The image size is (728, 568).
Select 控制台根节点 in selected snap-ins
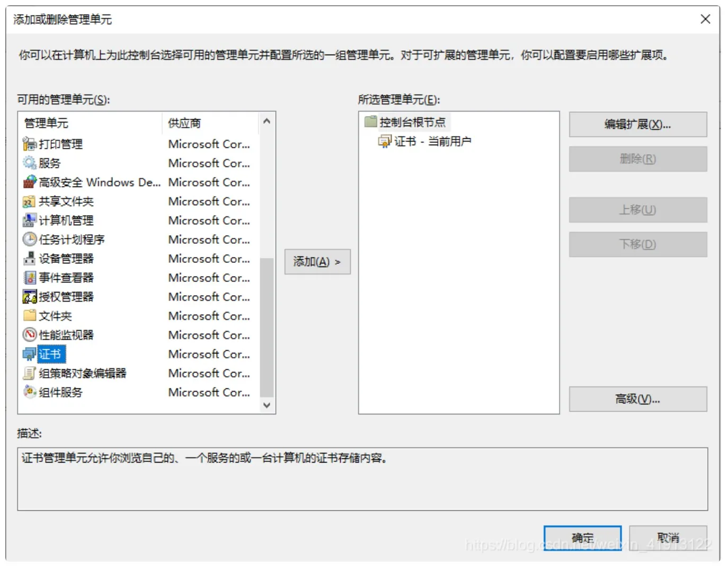pos(412,122)
